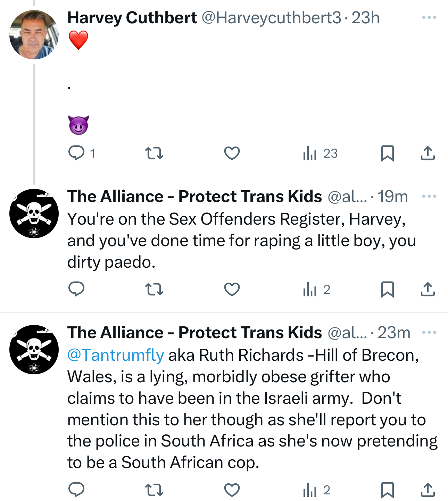This screenshot has height=501, width=448.
Task: Bookmark Harvey Cuthbert's tweet
Action: click(387, 153)
